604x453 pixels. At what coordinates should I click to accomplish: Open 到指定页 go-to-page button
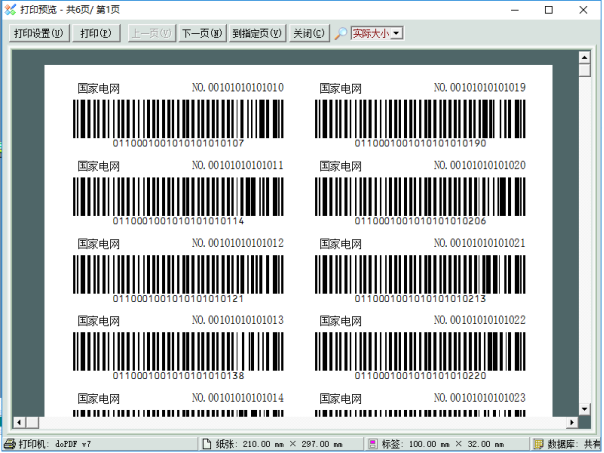tap(257, 34)
